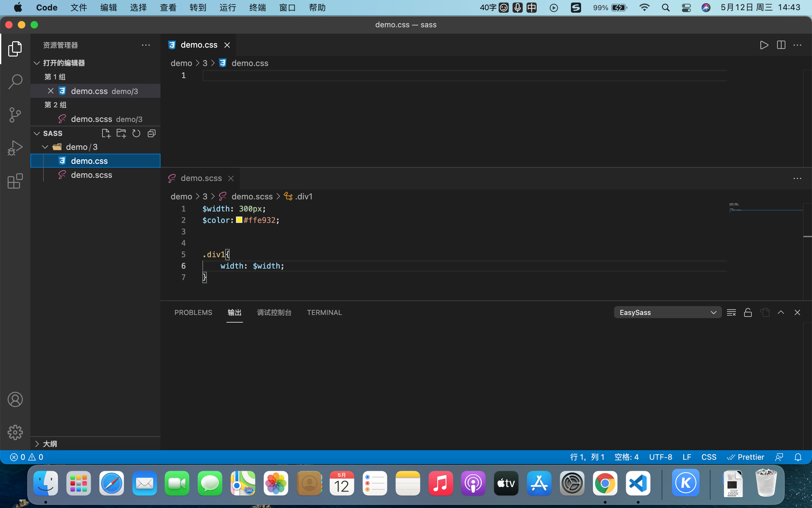Open the output log in editor
This screenshot has height=508, width=812.
pyautogui.click(x=765, y=312)
